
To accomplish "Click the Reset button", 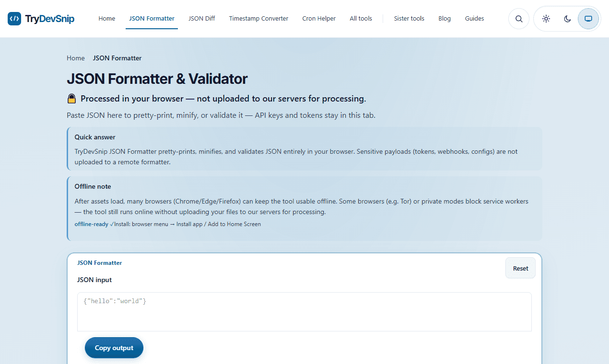I will click(x=521, y=268).
